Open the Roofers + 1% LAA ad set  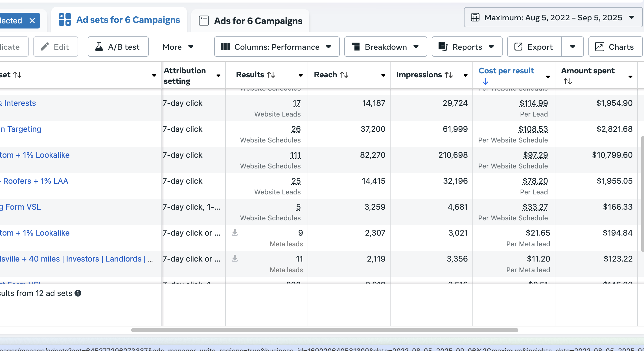[34, 181]
